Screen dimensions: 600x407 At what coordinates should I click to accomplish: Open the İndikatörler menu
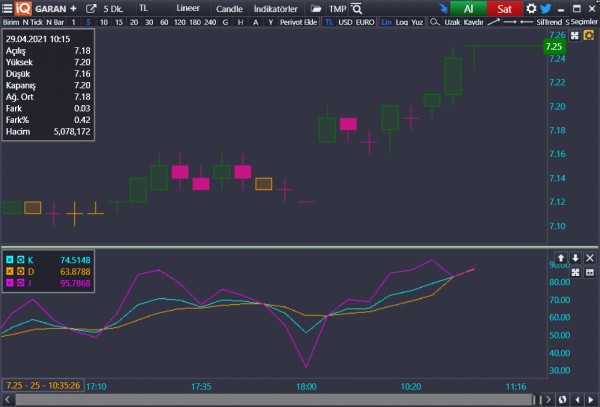tap(278, 8)
